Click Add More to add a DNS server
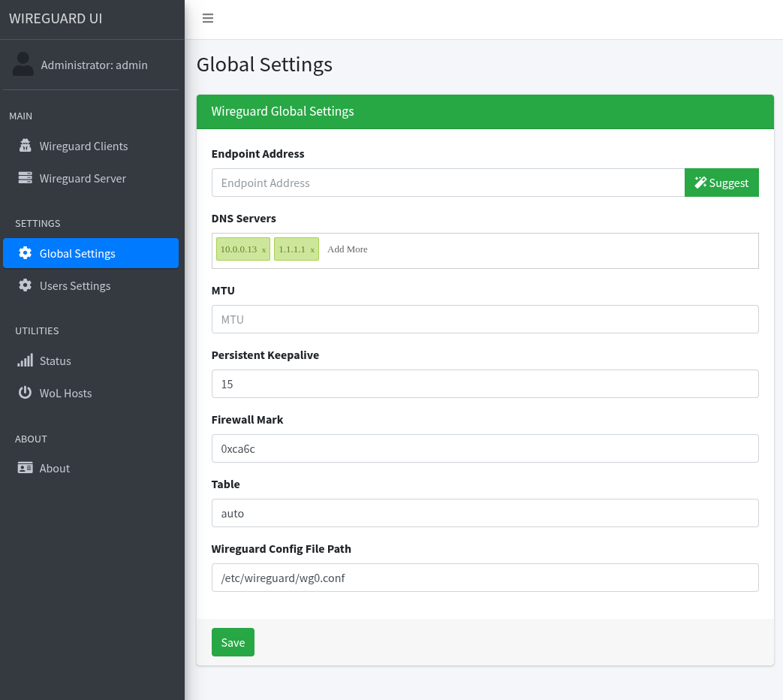This screenshot has width=783, height=700. click(347, 249)
